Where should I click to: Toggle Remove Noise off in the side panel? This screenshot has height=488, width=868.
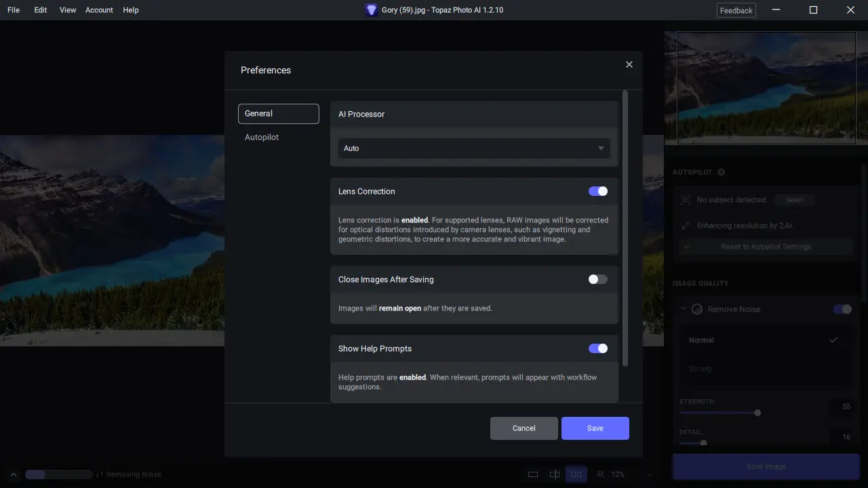[x=842, y=309]
